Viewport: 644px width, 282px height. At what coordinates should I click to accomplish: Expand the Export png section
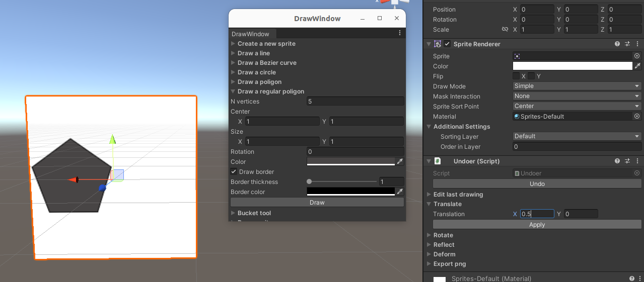point(429,264)
